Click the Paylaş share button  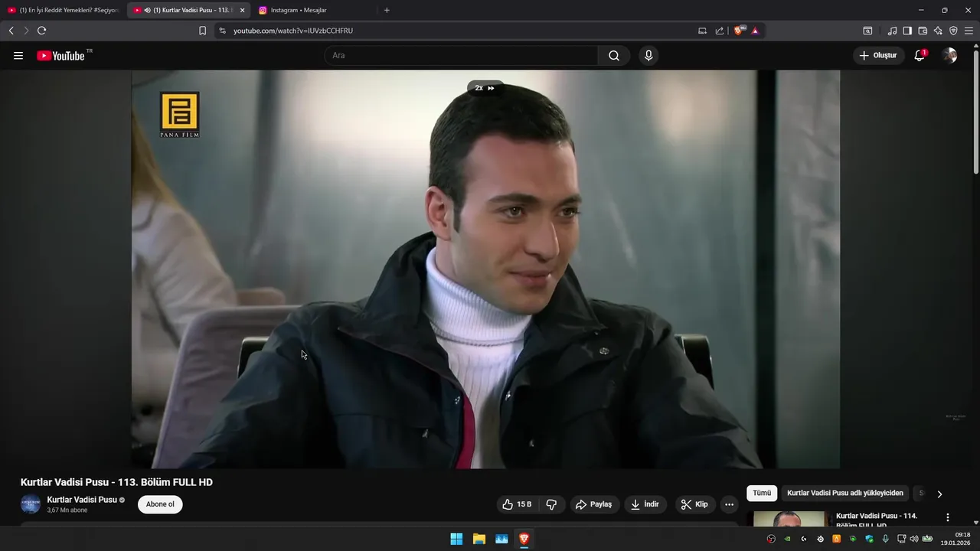594,504
